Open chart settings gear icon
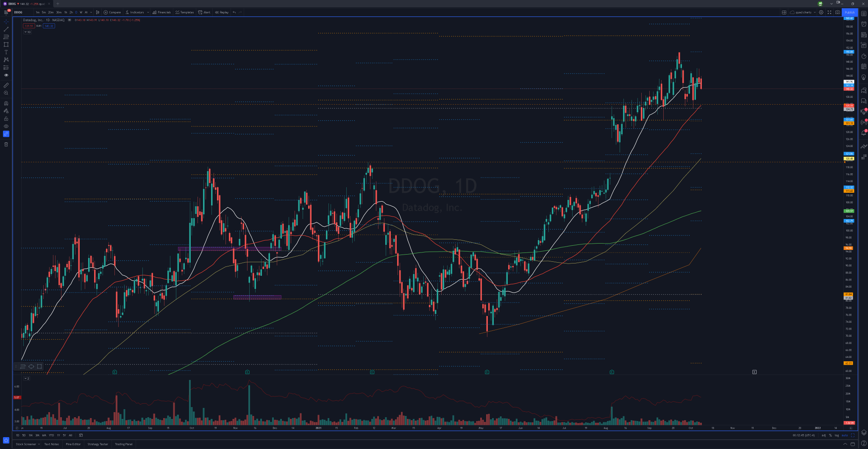This screenshot has width=868, height=449. [821, 12]
